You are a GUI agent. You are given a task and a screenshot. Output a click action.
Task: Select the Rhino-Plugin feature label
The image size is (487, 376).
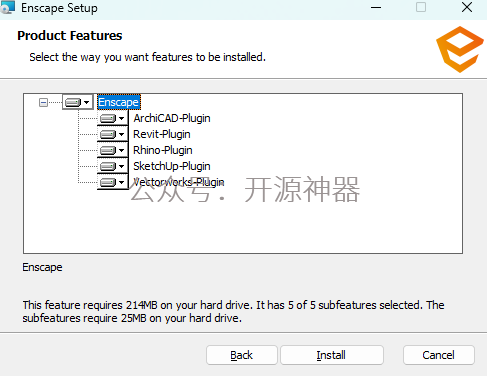point(163,150)
